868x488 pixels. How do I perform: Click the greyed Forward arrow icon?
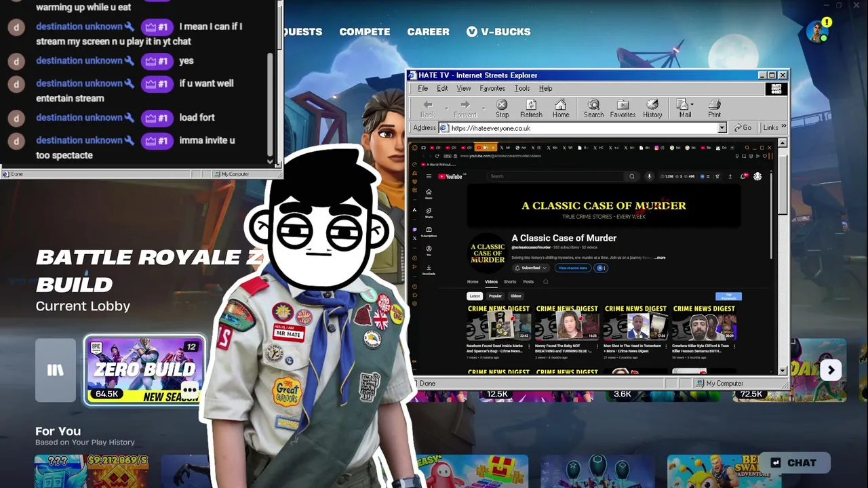click(465, 104)
